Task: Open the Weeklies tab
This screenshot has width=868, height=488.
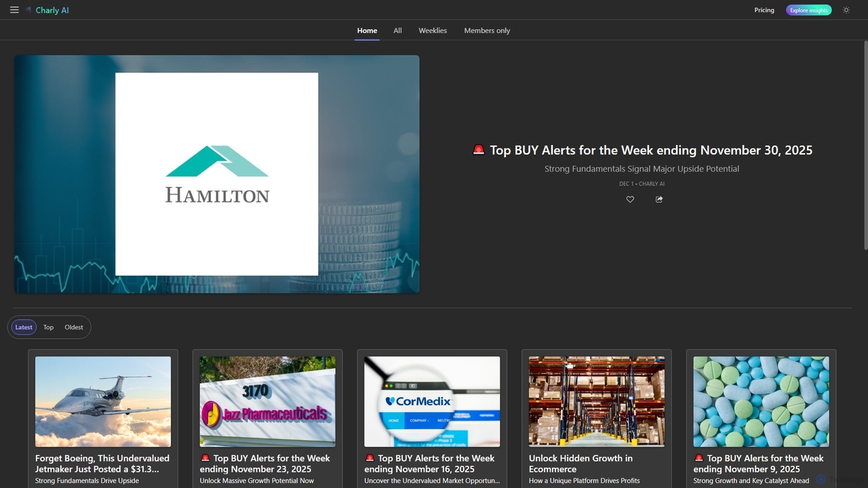Action: coord(433,30)
